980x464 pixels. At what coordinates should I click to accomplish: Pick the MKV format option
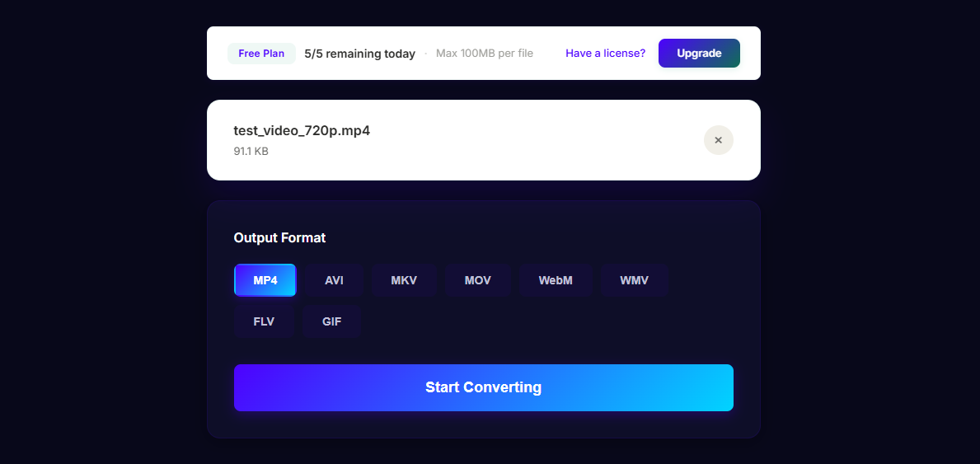(404, 280)
